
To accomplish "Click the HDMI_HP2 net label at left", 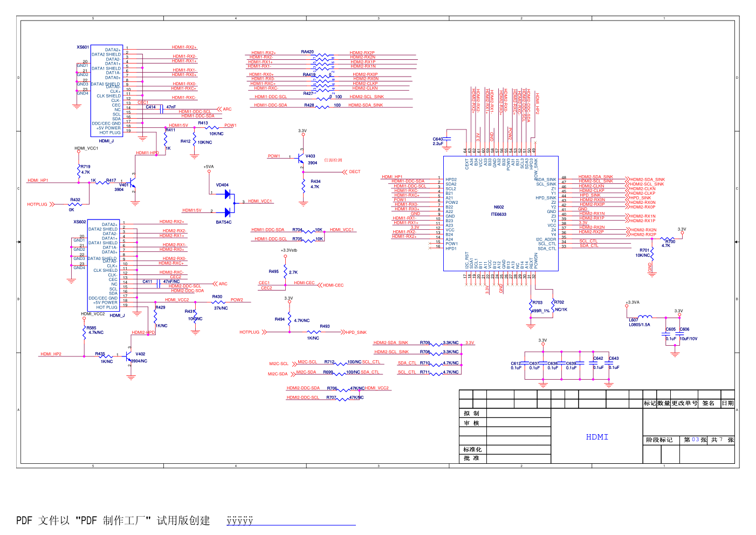I will [51, 354].
